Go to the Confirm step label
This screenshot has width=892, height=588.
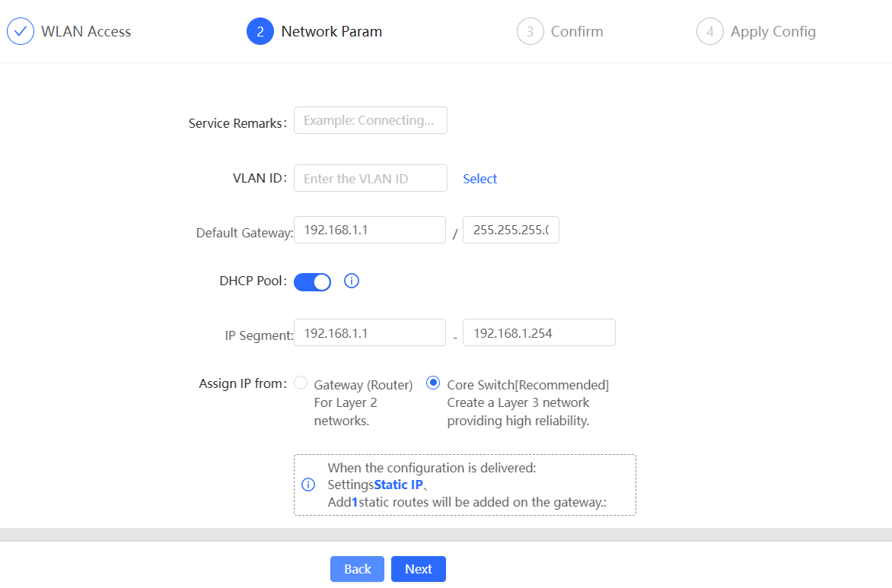pyautogui.click(x=577, y=31)
